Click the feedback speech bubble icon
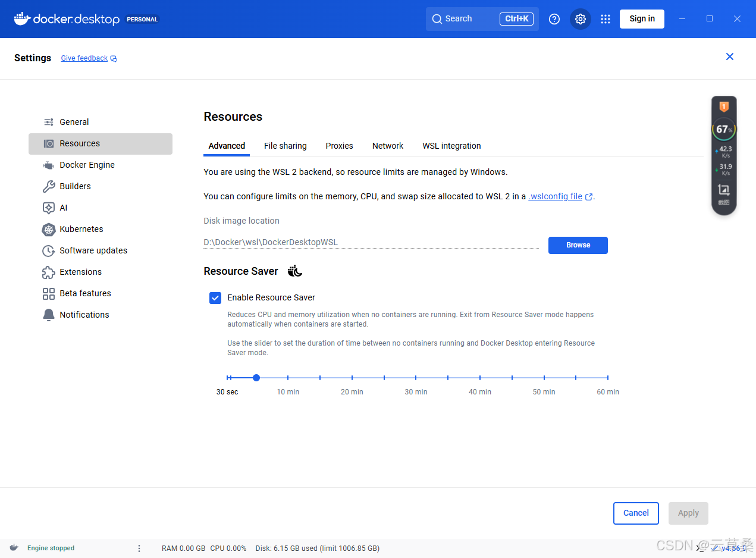The width and height of the screenshot is (756, 558). tap(114, 58)
